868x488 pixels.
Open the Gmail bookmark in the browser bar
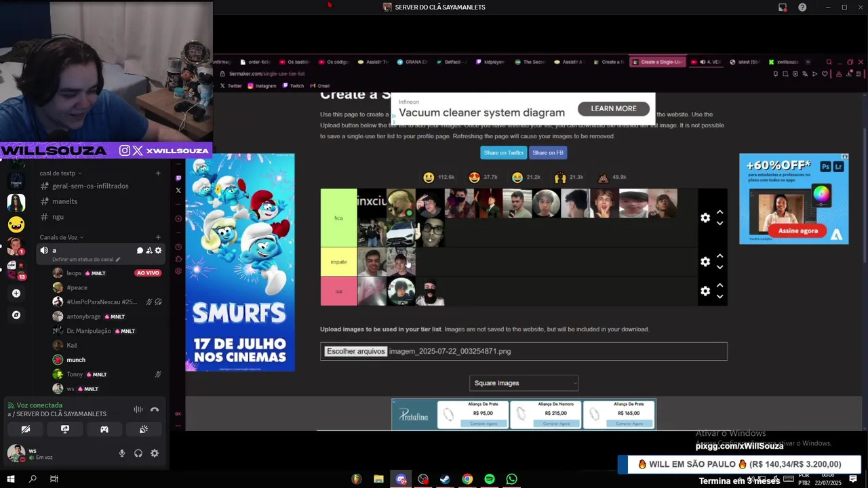319,86
